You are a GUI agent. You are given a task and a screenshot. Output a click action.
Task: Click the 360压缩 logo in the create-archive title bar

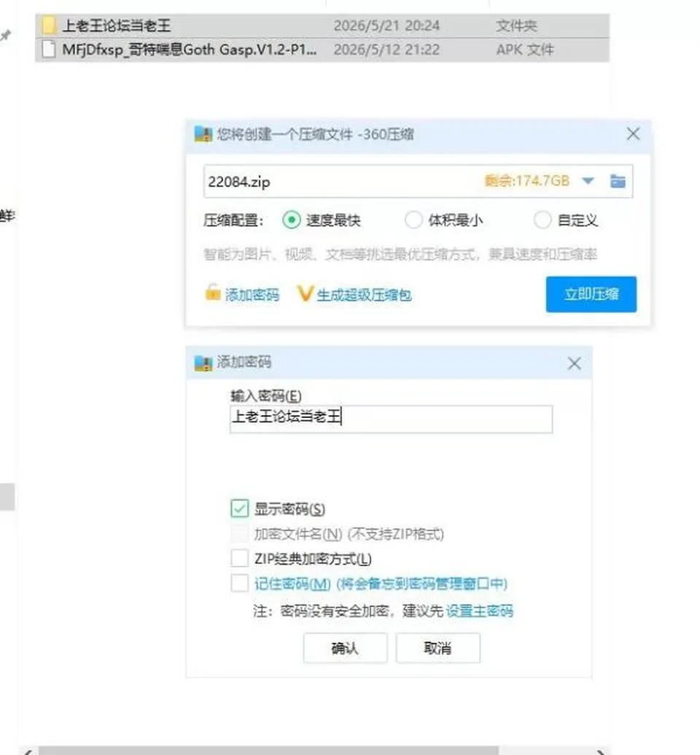[x=203, y=134]
